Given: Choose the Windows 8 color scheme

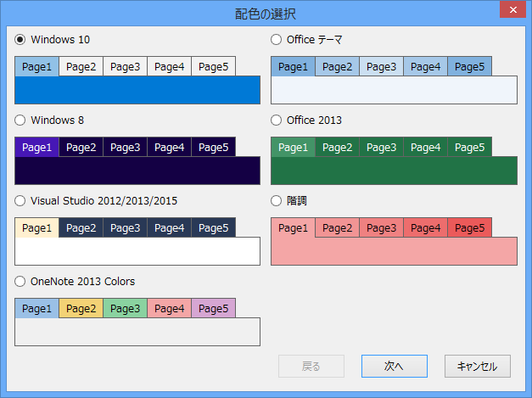Looking at the screenshot, I should pyautogui.click(x=21, y=121).
